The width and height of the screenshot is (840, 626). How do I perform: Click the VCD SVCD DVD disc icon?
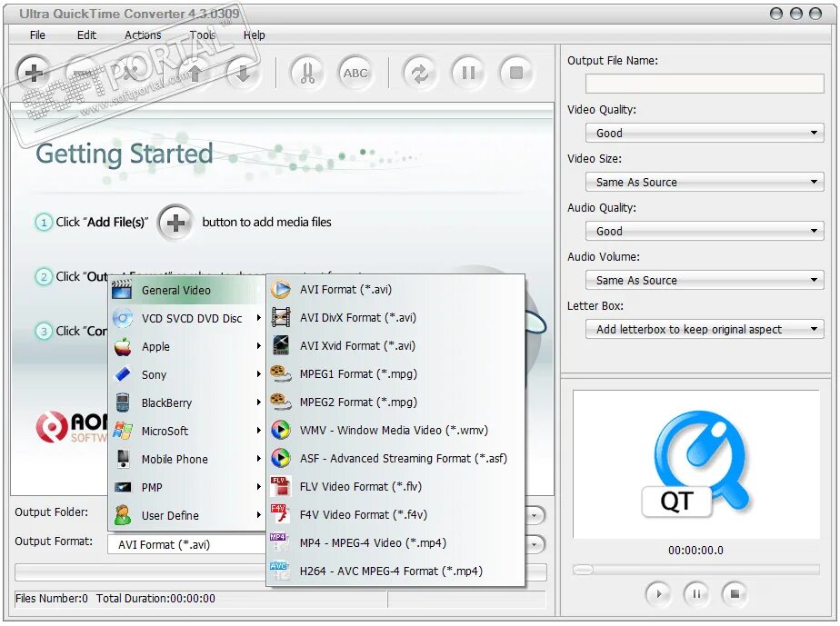pos(123,318)
